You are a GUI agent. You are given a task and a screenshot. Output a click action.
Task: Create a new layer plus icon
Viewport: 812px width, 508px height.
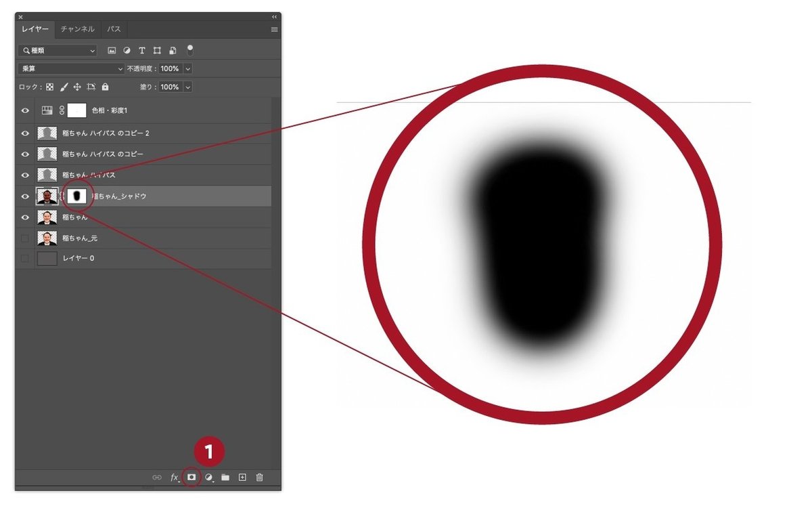tap(242, 478)
